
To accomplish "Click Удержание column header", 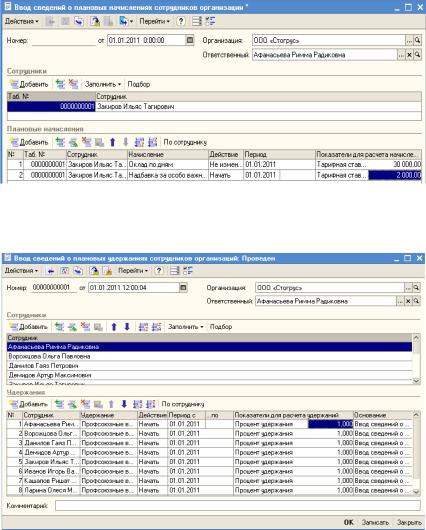I will click(109, 415).
